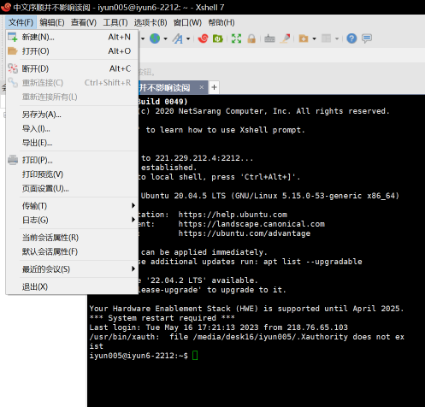The height and width of the screenshot is (408, 426).
Task: Click the 'Last login: Tue May 16' line
Action: click(x=219, y=327)
